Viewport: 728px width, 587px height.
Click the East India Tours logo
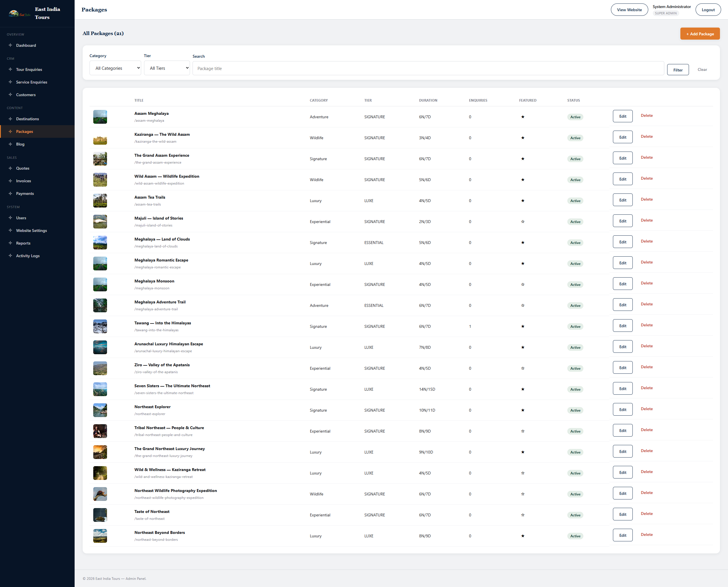click(19, 13)
